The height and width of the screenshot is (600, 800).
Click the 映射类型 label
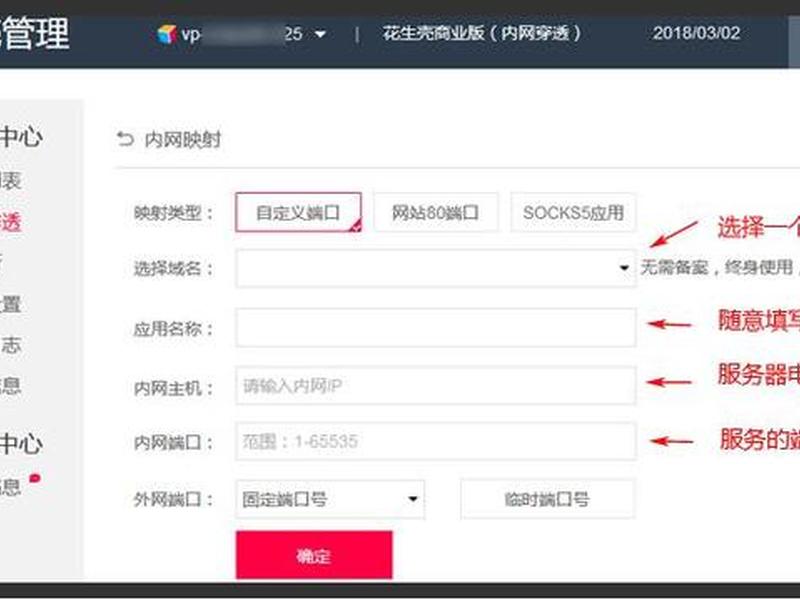[x=173, y=213]
